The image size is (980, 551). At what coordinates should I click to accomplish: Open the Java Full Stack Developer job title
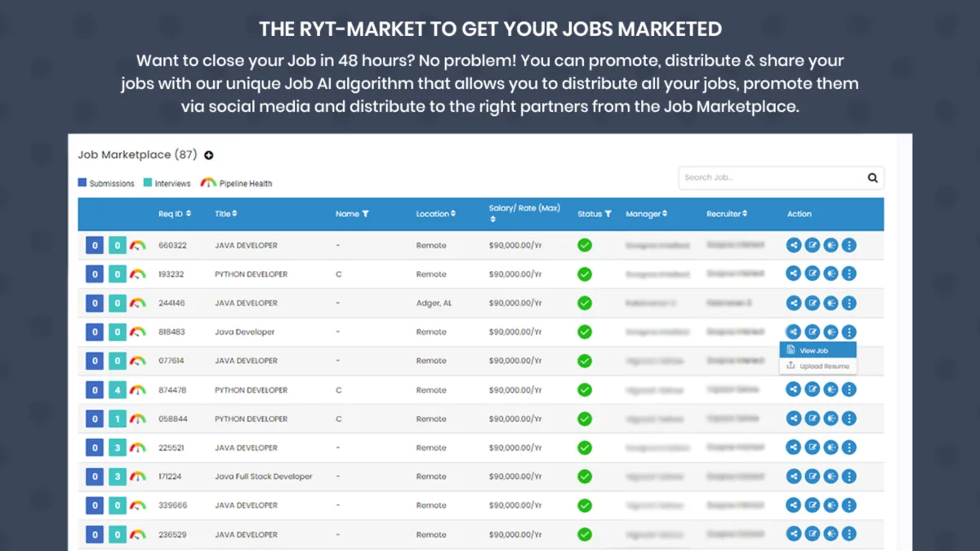pos(264,477)
